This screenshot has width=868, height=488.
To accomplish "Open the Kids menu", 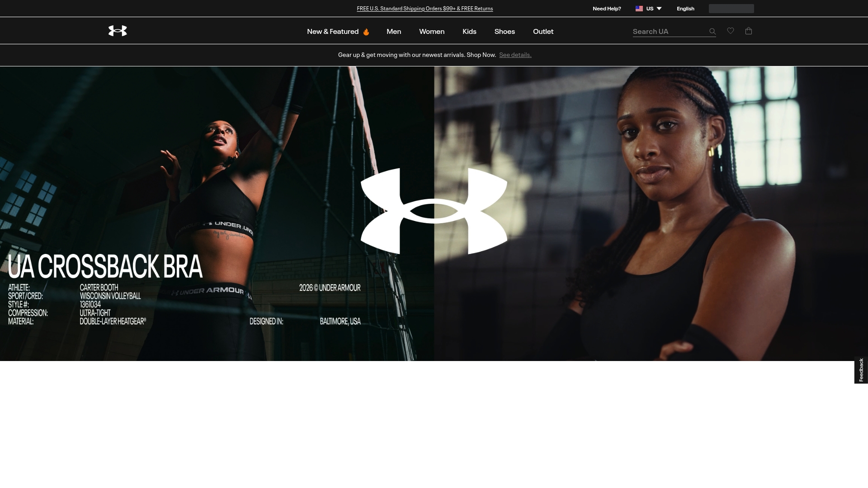I will point(469,31).
